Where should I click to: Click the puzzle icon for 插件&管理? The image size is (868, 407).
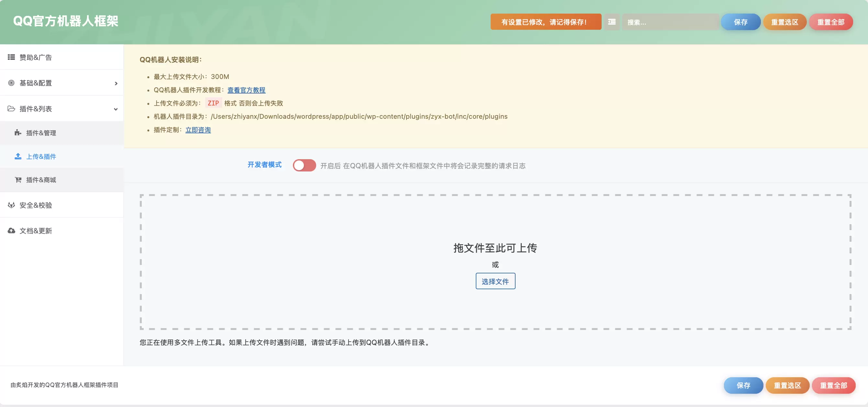pos(18,133)
